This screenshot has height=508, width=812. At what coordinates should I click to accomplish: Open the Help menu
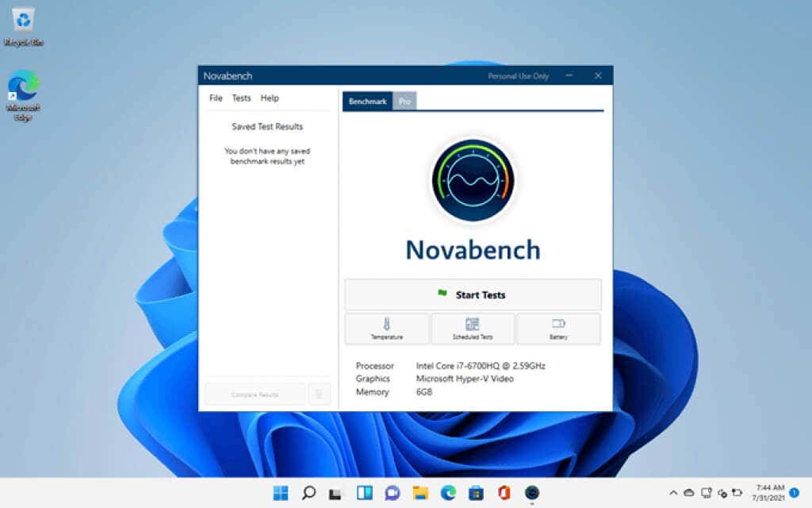point(270,98)
